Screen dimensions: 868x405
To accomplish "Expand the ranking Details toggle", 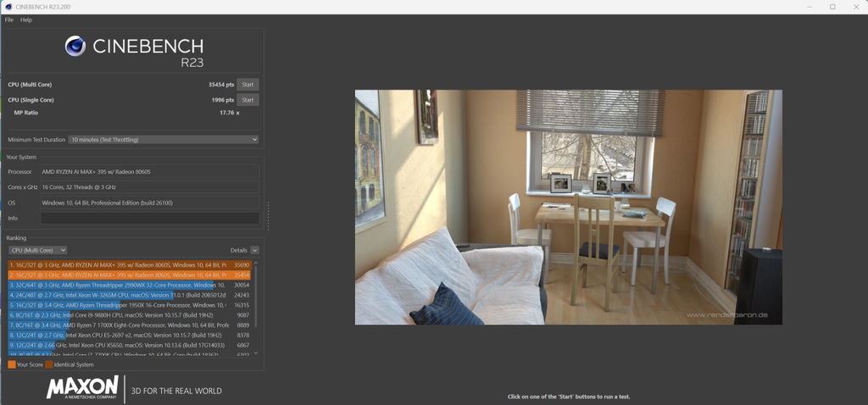I will [254, 250].
